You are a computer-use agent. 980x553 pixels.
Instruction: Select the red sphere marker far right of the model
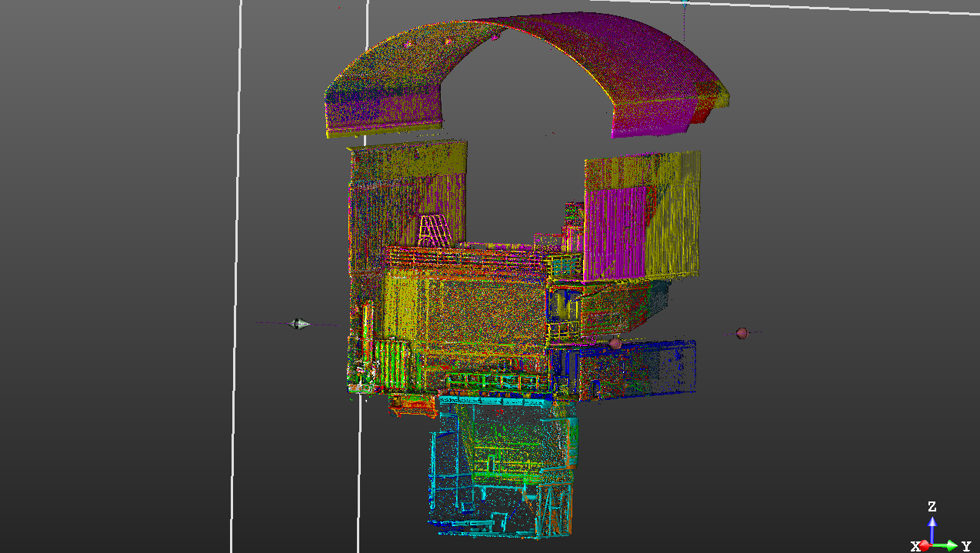click(x=742, y=333)
